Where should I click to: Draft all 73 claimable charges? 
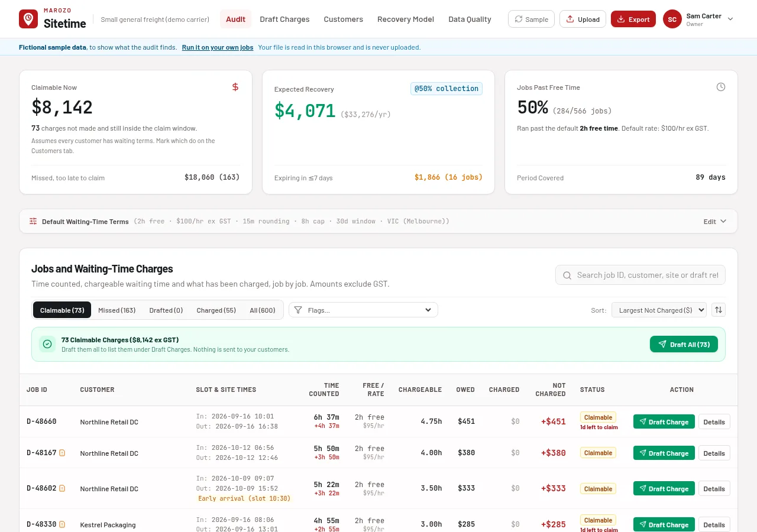(x=684, y=344)
